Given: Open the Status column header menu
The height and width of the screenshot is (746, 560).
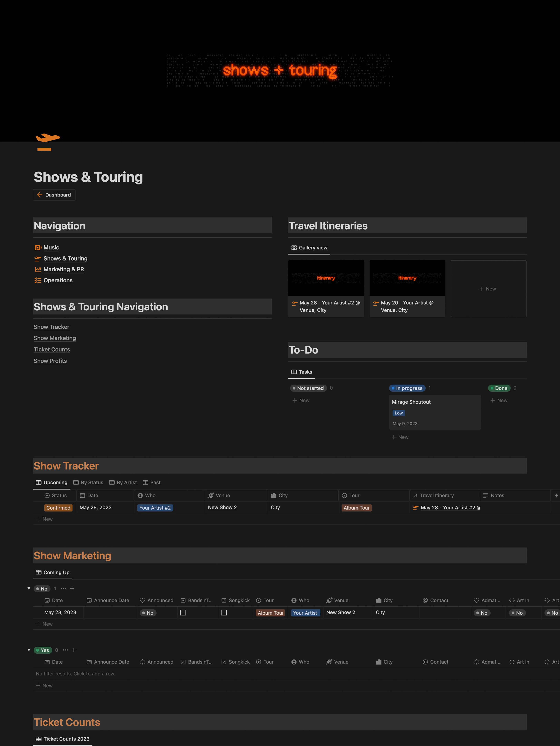Looking at the screenshot, I should (x=56, y=495).
